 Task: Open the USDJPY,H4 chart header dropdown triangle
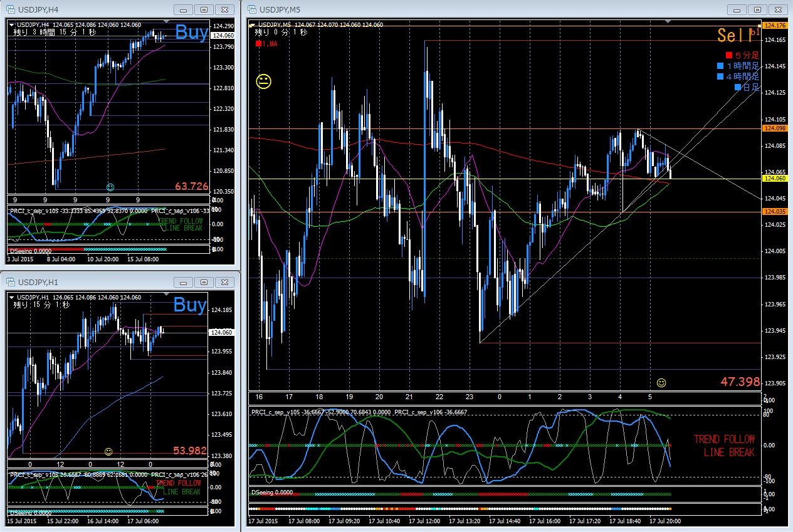(x=12, y=25)
